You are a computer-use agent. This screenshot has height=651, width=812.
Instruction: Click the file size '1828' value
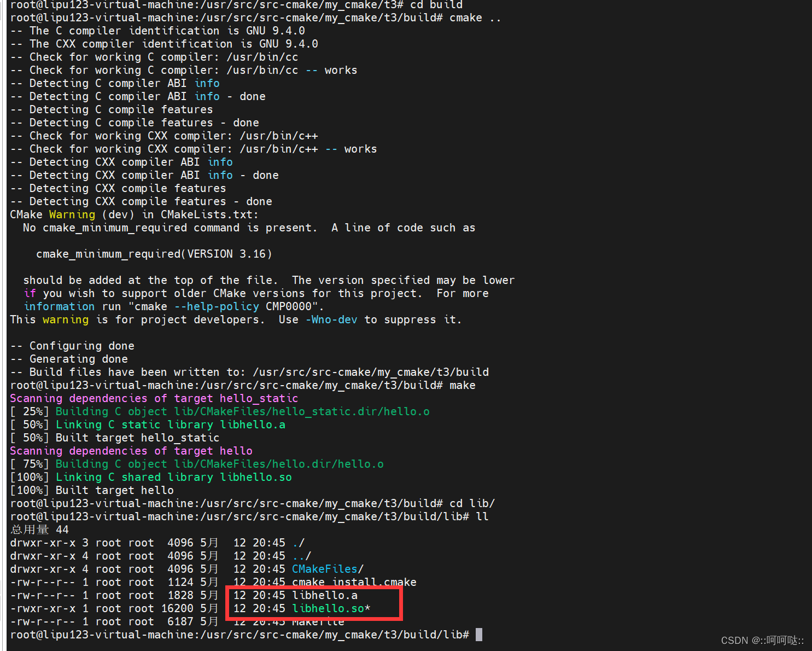point(180,595)
